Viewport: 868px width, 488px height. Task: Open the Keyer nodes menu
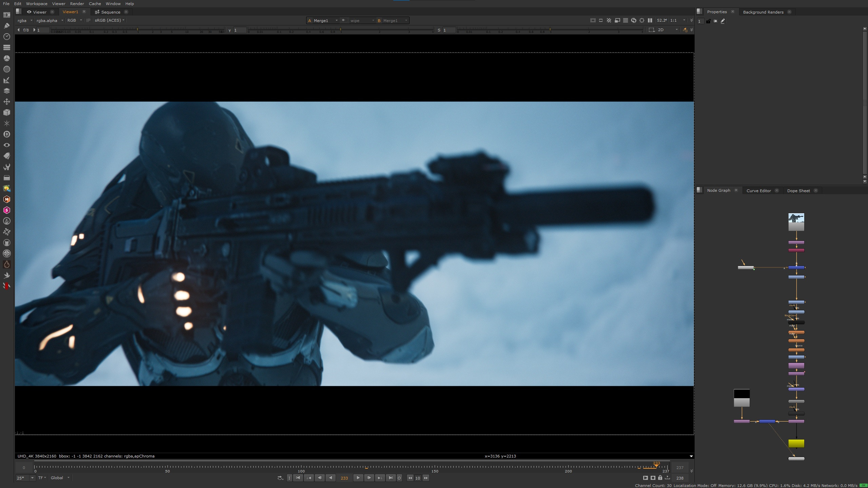(x=6, y=80)
